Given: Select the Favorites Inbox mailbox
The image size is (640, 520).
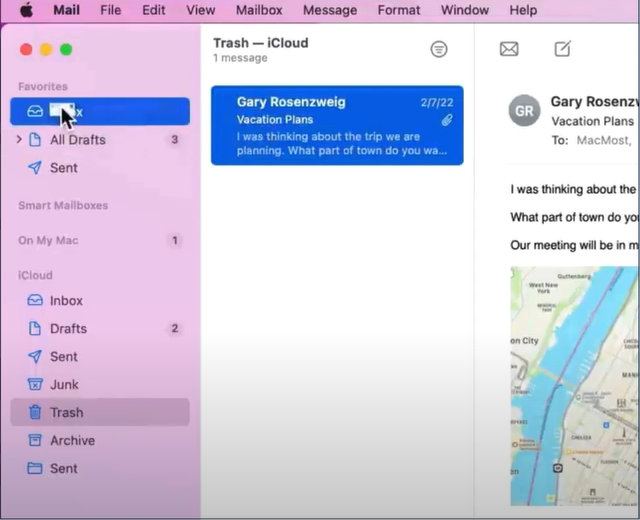Looking at the screenshot, I should pyautogui.click(x=100, y=111).
